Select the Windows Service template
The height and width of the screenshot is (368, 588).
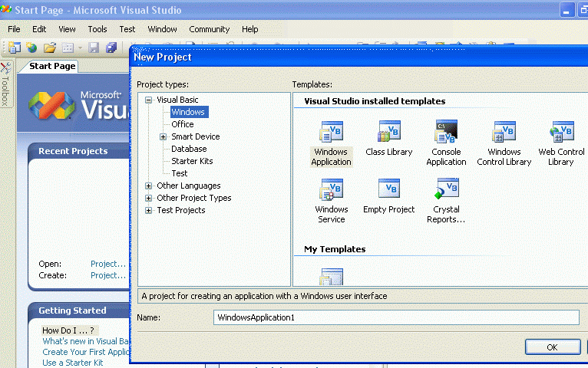pyautogui.click(x=332, y=201)
